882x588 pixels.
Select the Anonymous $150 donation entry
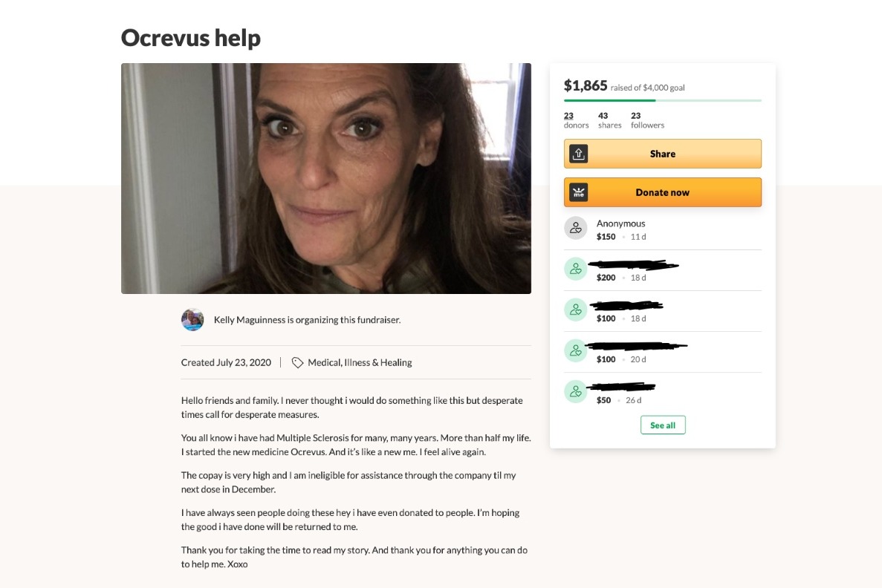pyautogui.click(x=663, y=229)
